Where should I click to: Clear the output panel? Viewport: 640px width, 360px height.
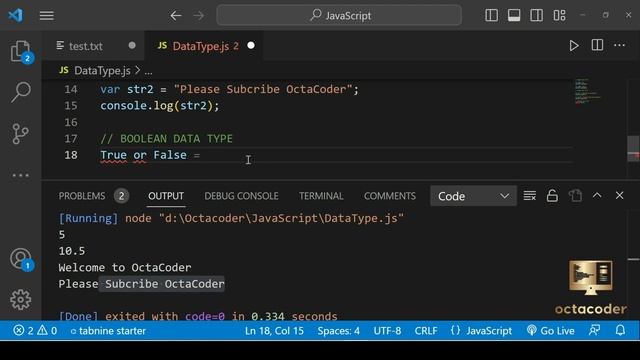(530, 196)
